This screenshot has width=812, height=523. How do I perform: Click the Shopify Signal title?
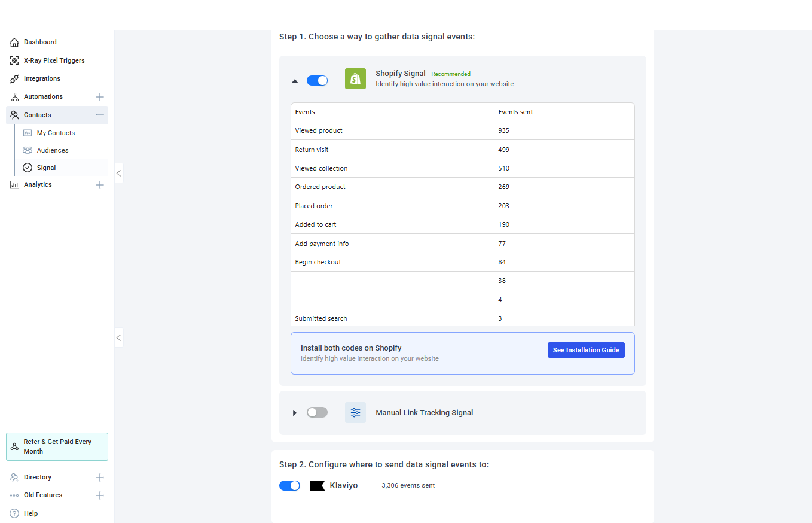point(401,74)
